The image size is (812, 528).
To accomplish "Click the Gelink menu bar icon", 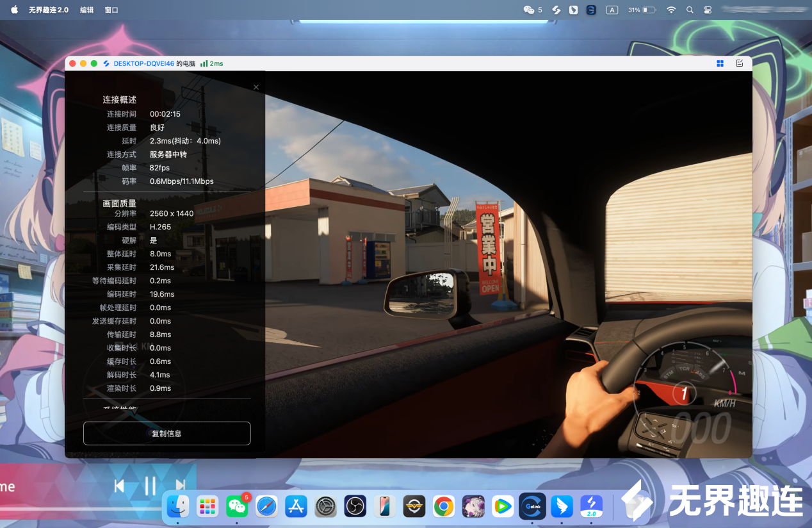I will tap(591, 10).
